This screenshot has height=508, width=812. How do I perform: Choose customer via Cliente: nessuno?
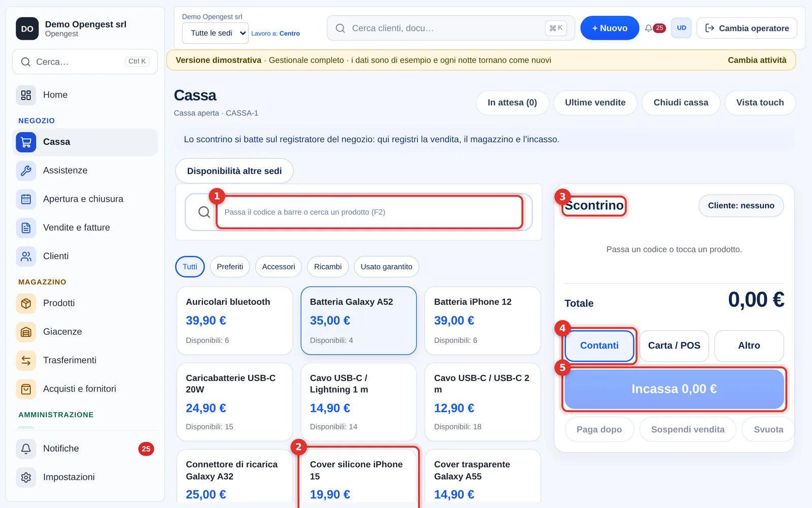coord(741,206)
